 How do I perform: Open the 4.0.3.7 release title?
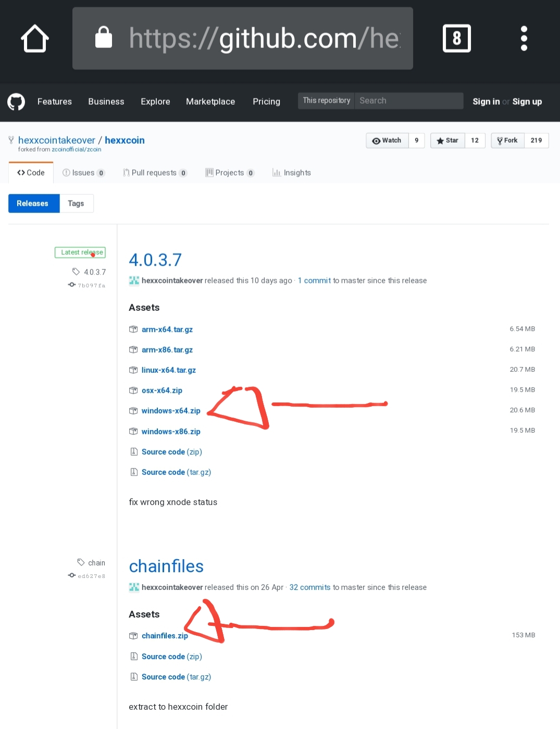pos(155,260)
